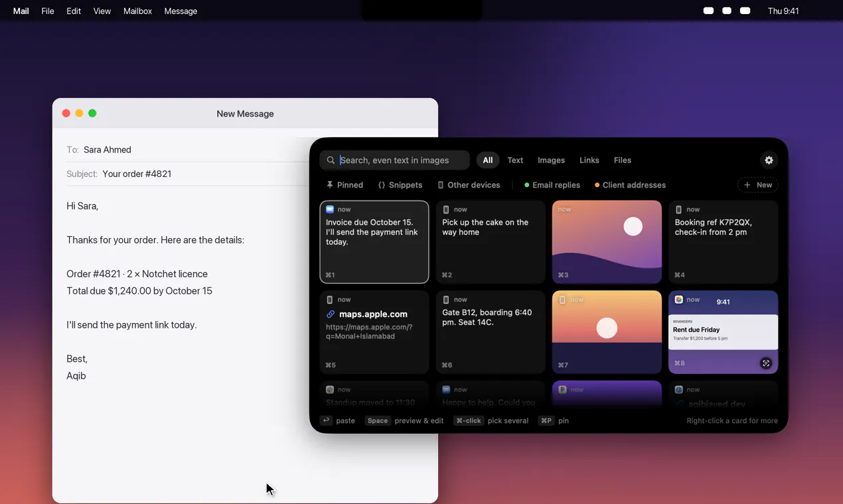The width and height of the screenshot is (843, 504).
Task: Open clipboard settings with the gear icon
Action: 769,160
